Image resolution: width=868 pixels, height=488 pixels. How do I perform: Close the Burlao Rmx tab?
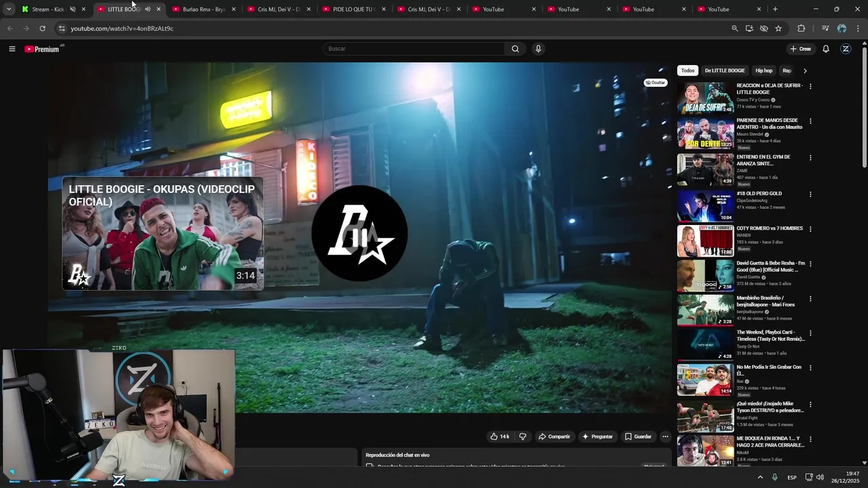(x=233, y=9)
